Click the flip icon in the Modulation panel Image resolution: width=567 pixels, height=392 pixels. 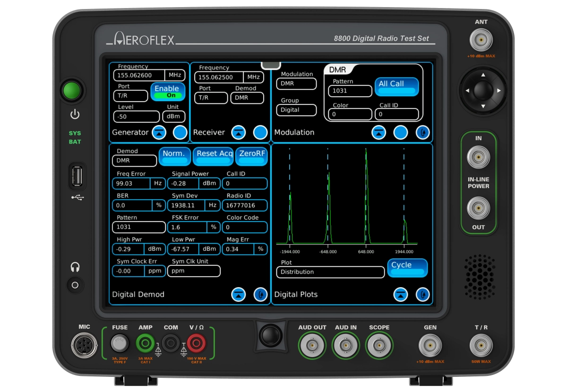(423, 133)
